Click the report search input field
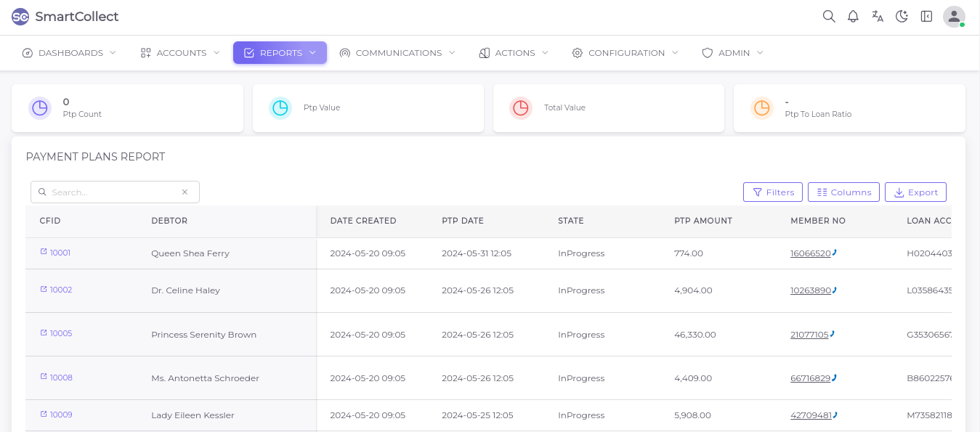The height and width of the screenshot is (432, 980). pos(113,192)
